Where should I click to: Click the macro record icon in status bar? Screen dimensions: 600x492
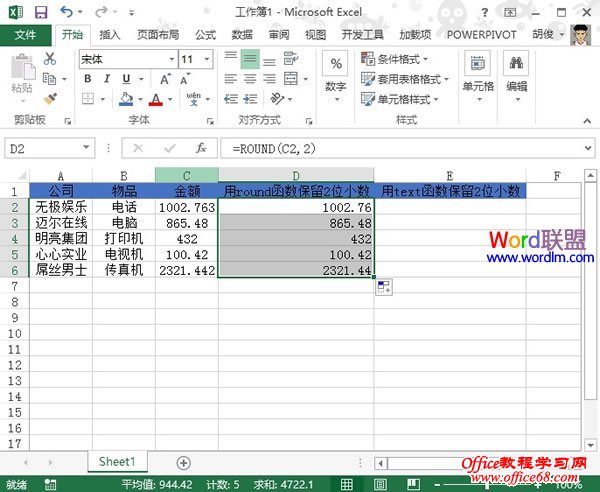click(x=50, y=484)
